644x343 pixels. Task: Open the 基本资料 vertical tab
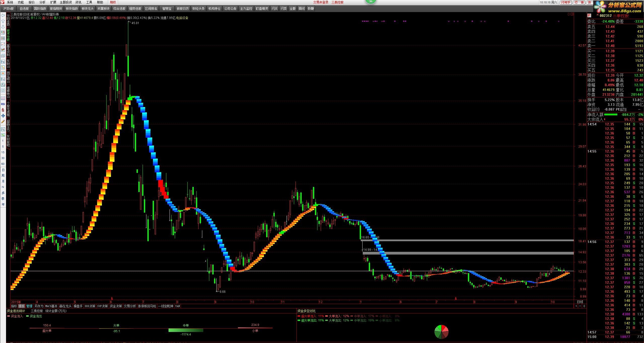(x=8, y=50)
